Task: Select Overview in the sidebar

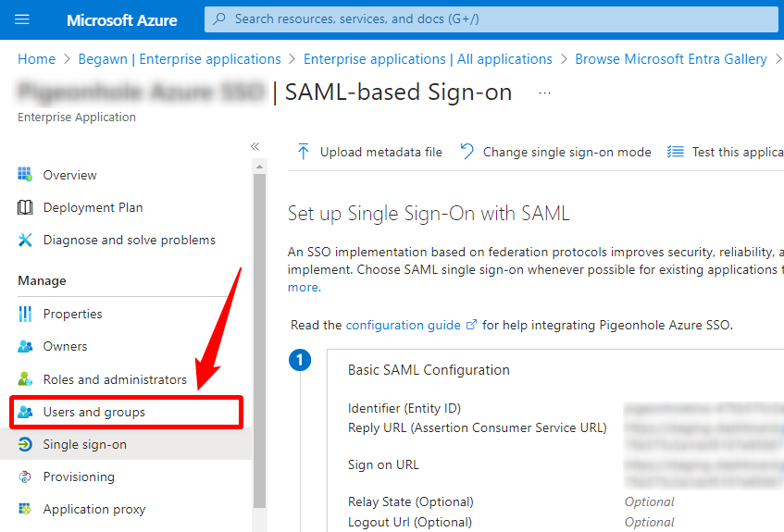Action: coord(69,175)
